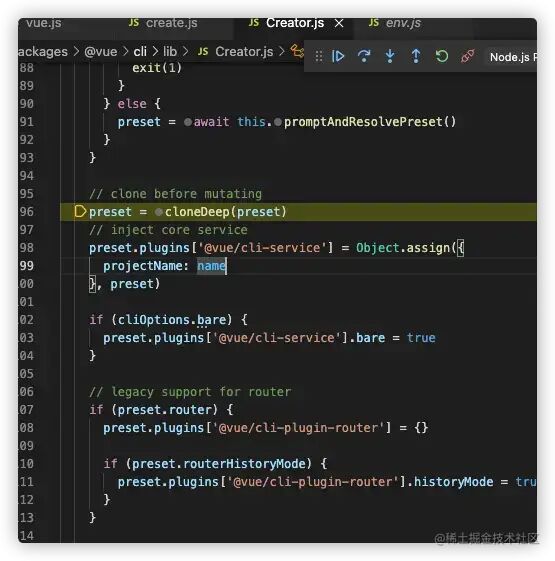This screenshot has height=561, width=555.
Task: Click promptAndResolvePreset call
Action: 370,122
